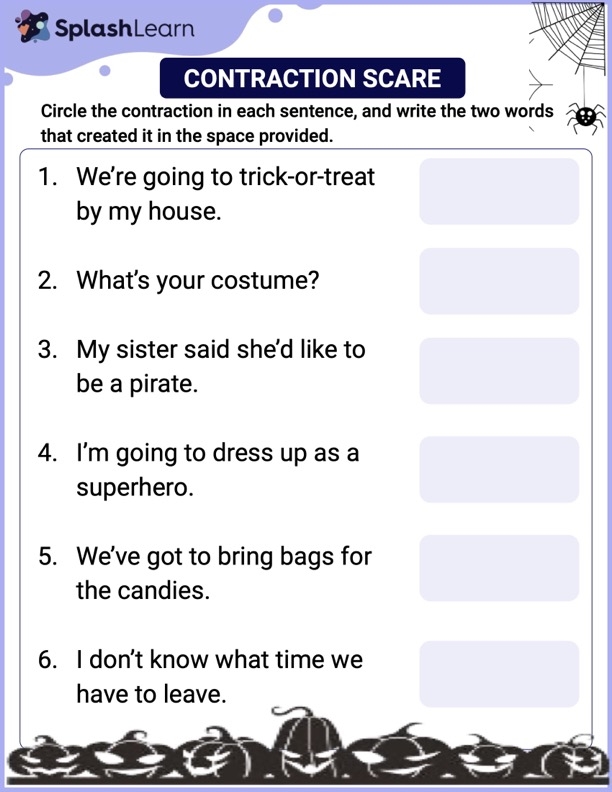Click the answer box for sentence 1

tap(499, 191)
